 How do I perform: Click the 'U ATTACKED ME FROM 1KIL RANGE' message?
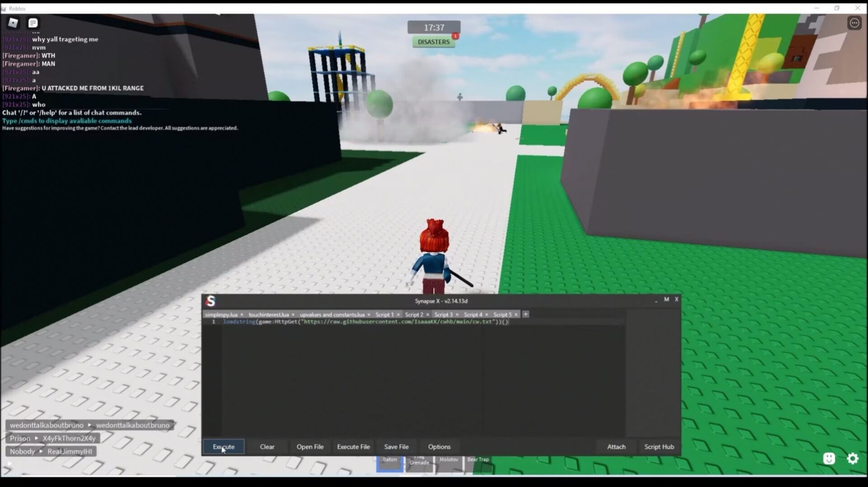pyautogui.click(x=93, y=88)
